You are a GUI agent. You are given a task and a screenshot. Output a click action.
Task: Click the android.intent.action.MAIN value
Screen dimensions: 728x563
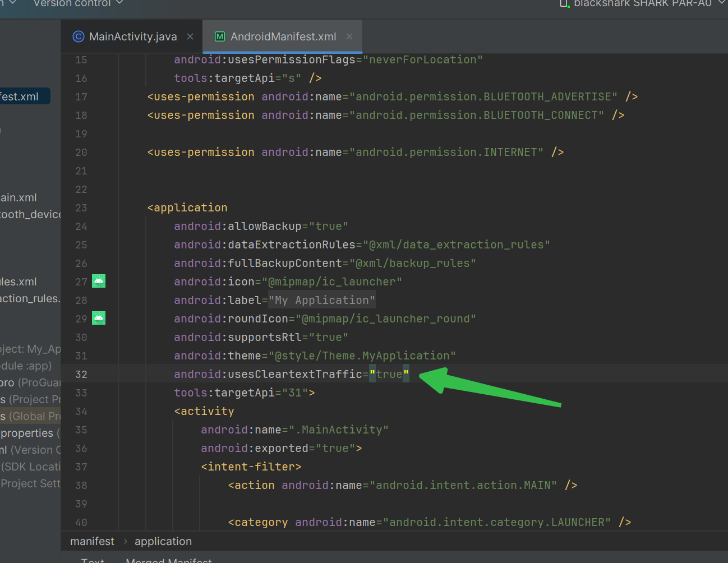[x=463, y=485]
